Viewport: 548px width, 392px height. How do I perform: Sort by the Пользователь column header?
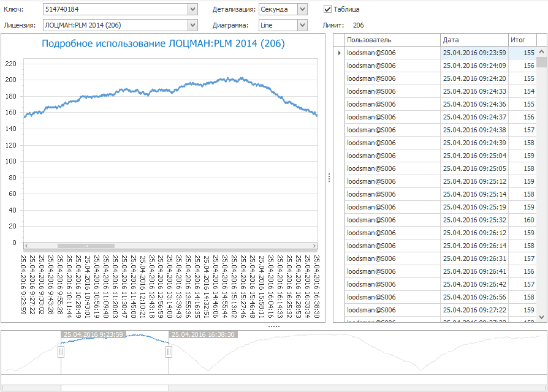[x=392, y=40]
